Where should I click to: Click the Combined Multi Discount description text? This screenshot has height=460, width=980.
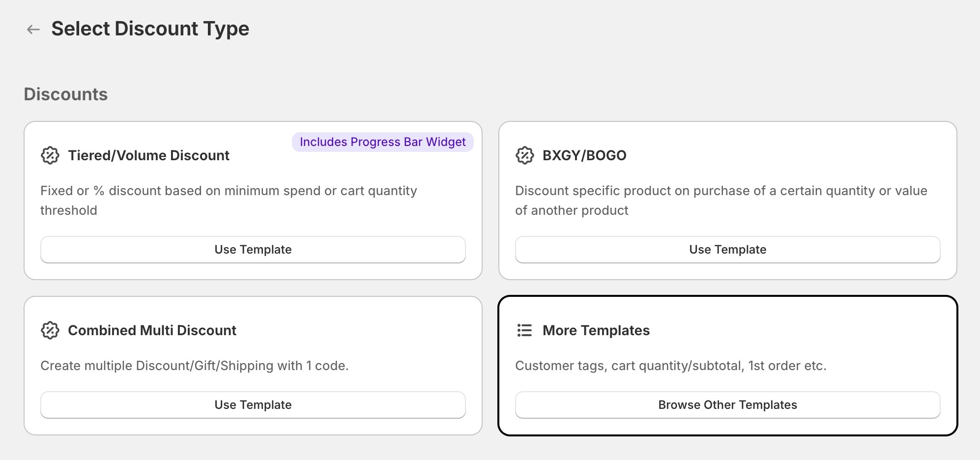coord(194,366)
